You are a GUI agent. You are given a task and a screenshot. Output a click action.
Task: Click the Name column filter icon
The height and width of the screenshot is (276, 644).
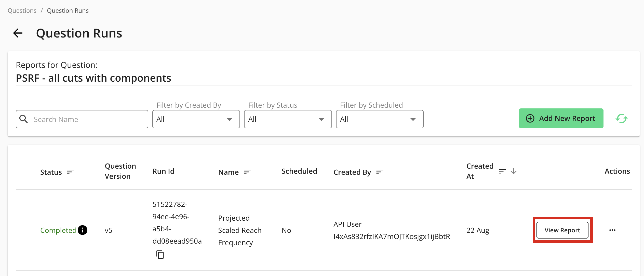click(x=247, y=172)
